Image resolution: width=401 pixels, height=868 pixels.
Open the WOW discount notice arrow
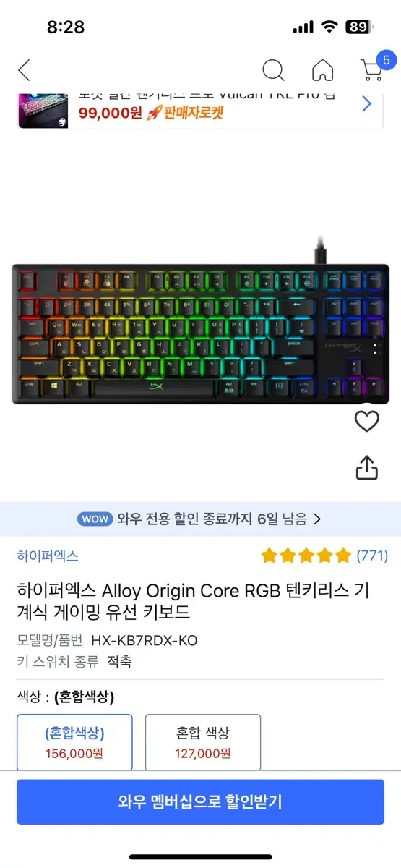317,519
